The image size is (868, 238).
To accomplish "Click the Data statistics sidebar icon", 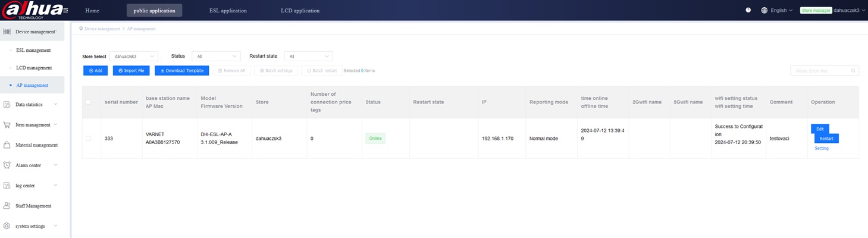I will click(x=7, y=105).
